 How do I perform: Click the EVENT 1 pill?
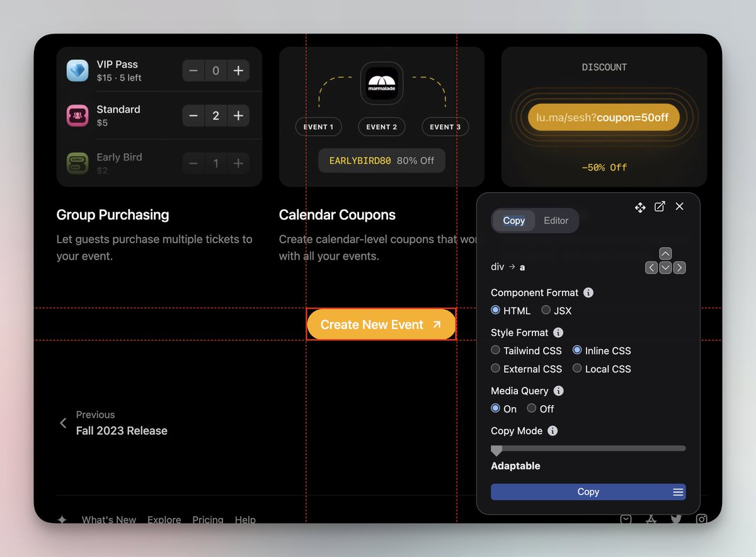tap(318, 127)
